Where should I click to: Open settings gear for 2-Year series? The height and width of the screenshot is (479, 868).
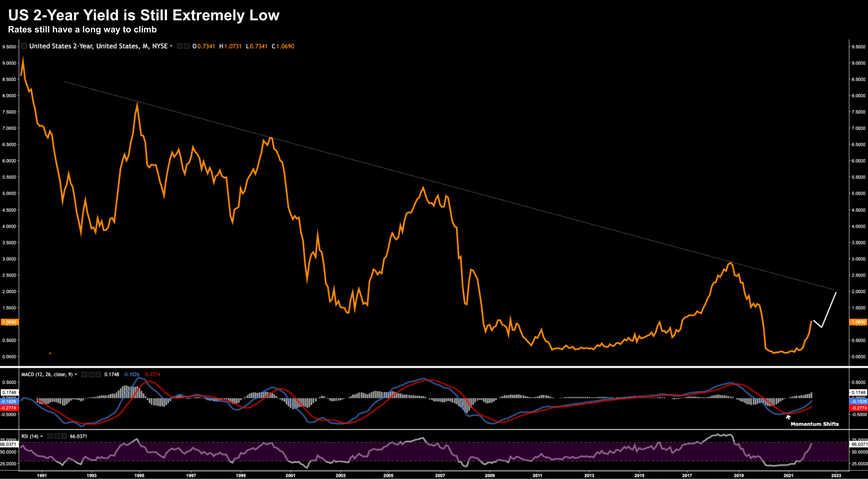(186, 46)
